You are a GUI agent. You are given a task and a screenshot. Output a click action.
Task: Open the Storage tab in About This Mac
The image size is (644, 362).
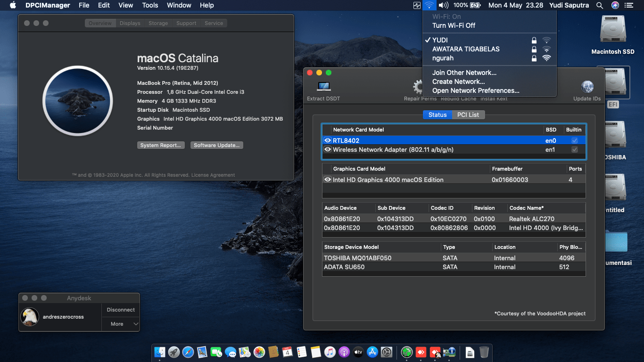(x=158, y=23)
